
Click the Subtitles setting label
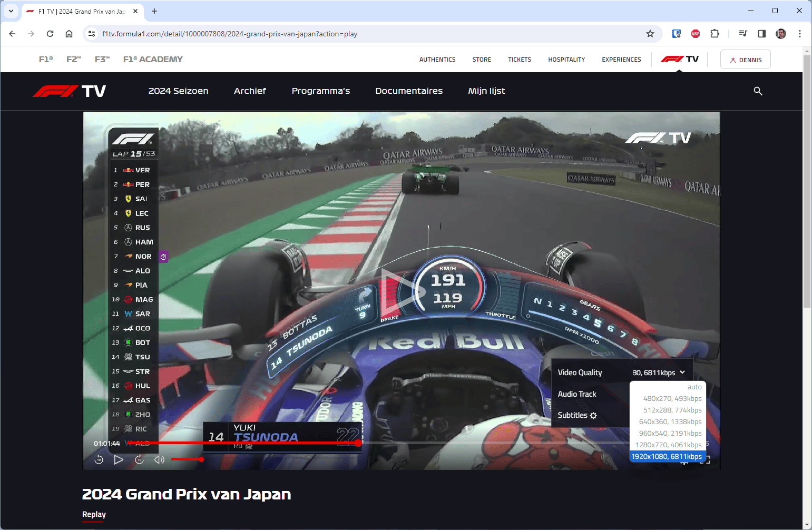click(572, 415)
